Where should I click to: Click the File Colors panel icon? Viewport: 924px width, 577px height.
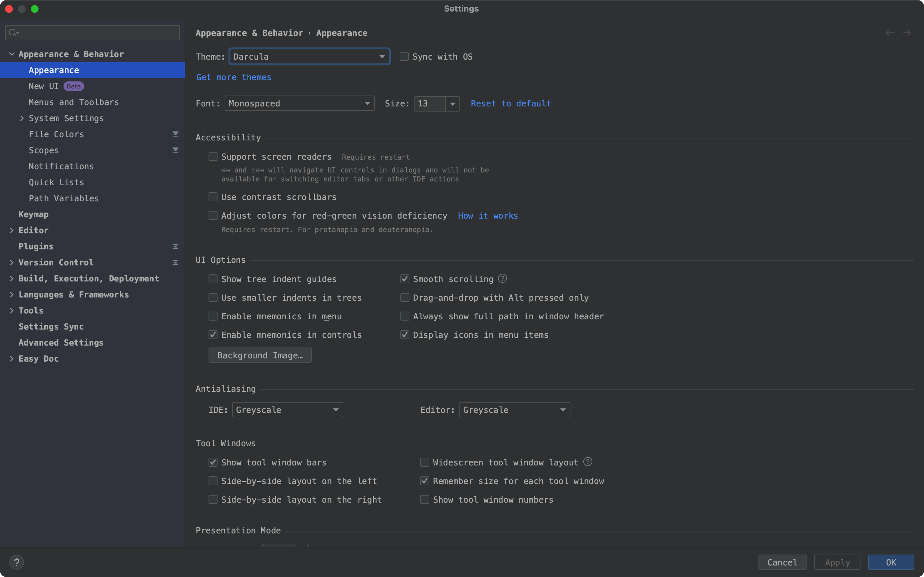pyautogui.click(x=175, y=134)
